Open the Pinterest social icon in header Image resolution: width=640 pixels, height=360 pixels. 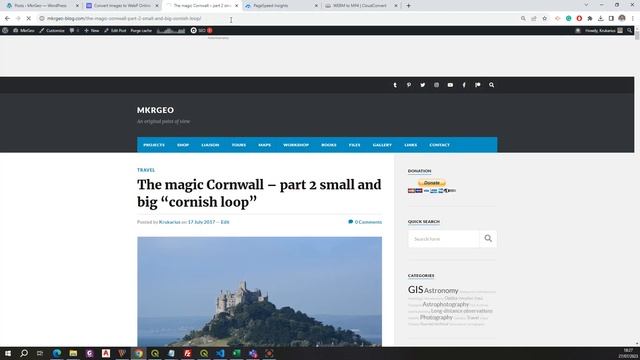(409, 85)
